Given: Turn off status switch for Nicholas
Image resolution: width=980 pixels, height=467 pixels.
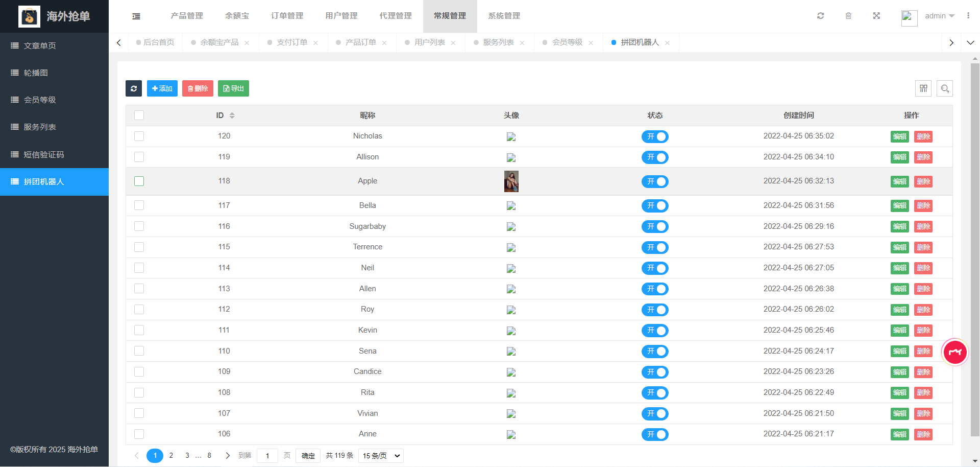Looking at the screenshot, I should (655, 136).
